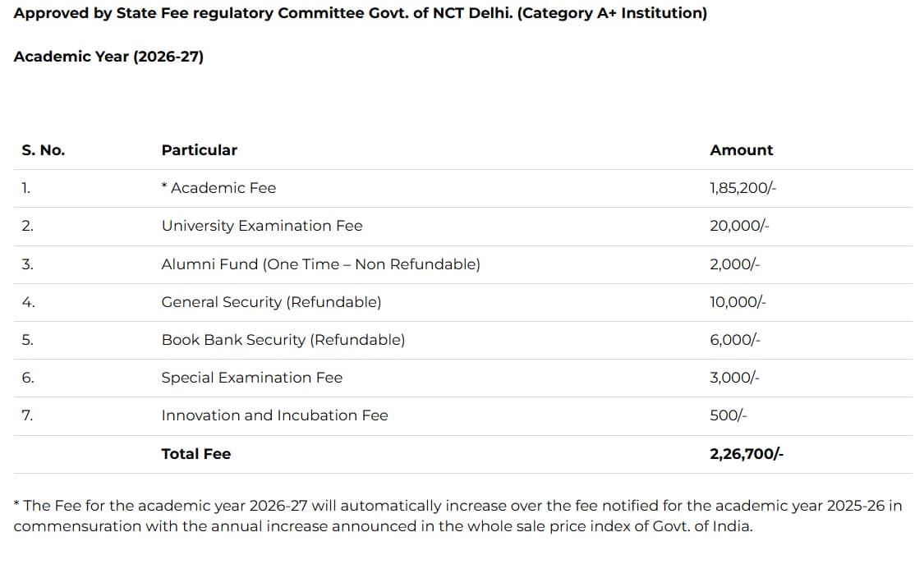Select 'General Security (Refundable)' entry
The height and width of the screenshot is (578, 924).
coord(271,302)
